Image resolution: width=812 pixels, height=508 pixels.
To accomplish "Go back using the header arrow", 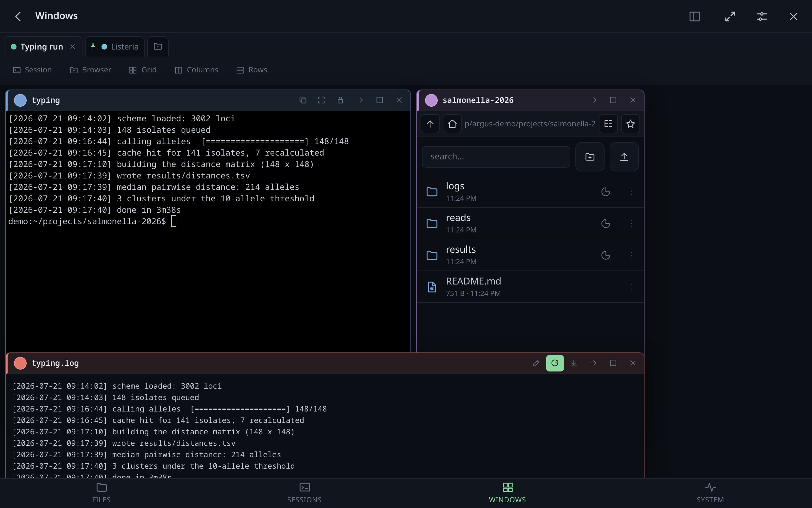I will click(x=18, y=16).
